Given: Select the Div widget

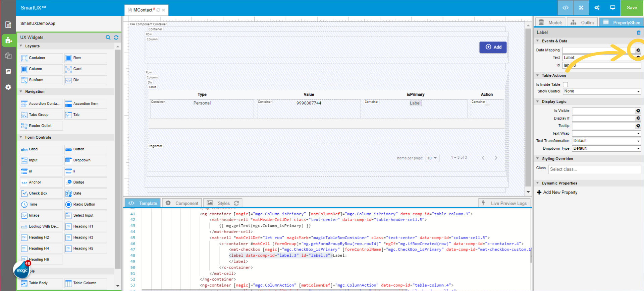Looking at the screenshot, I should 86,80.
